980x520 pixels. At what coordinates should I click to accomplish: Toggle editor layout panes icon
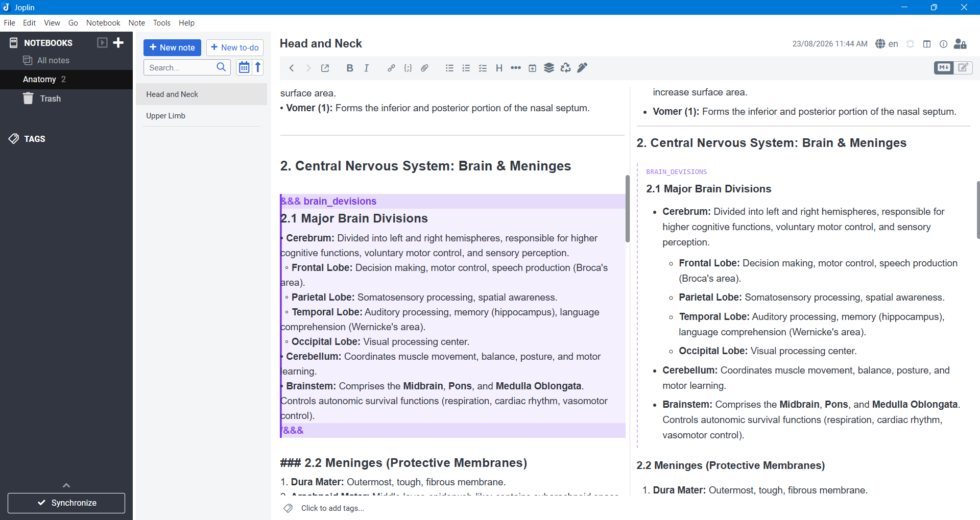tap(927, 44)
